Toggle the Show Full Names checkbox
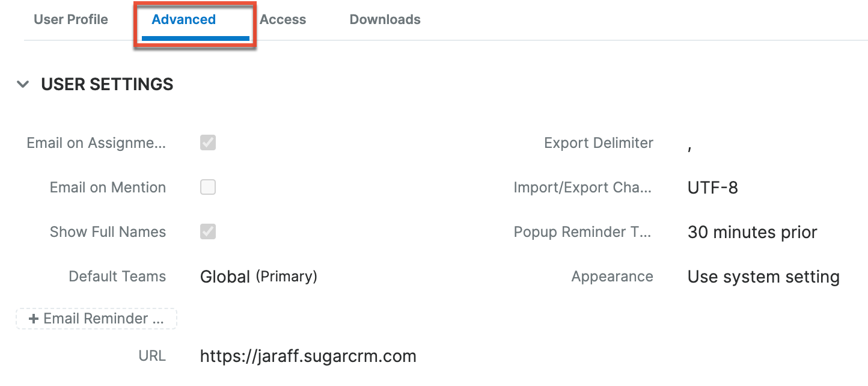This screenshot has width=868, height=386. 208,232
